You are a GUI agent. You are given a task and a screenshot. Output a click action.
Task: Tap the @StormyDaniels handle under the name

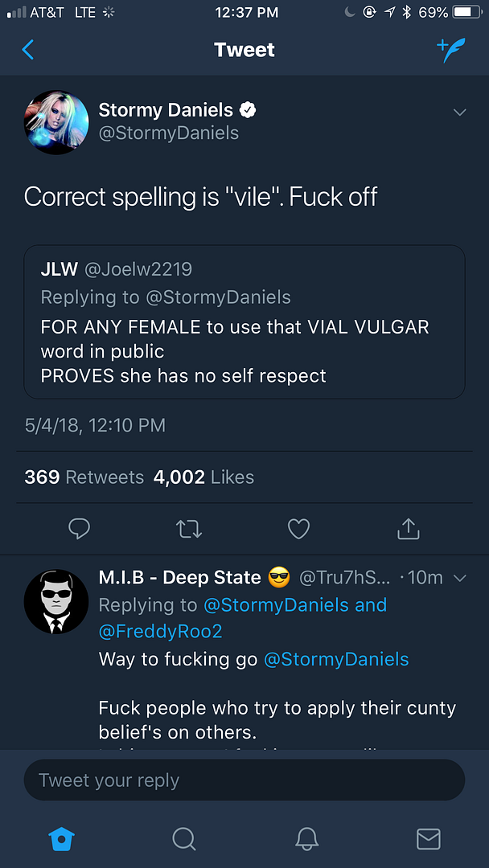click(x=168, y=133)
